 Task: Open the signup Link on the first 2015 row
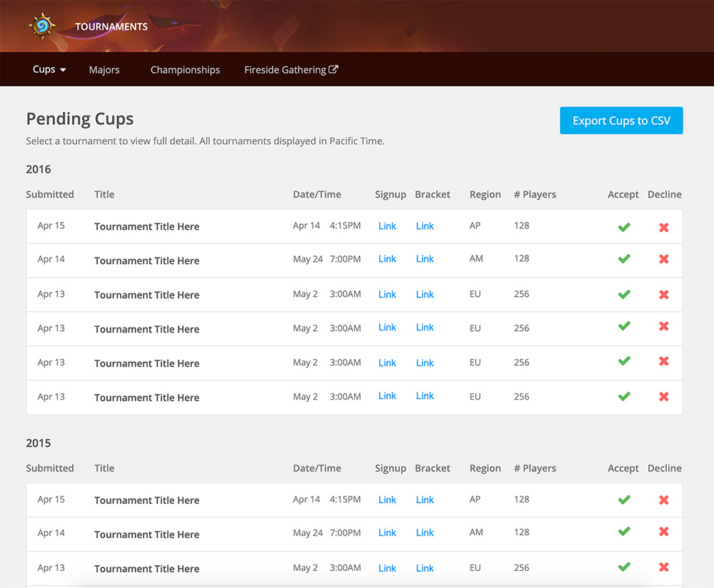(x=387, y=500)
